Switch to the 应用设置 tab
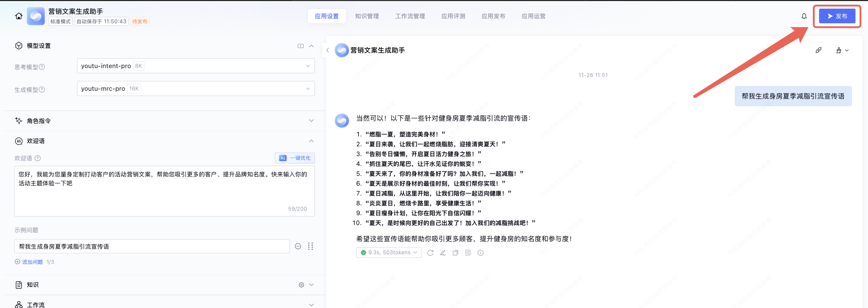Screen dimensions: 868x308 [x=327, y=16]
